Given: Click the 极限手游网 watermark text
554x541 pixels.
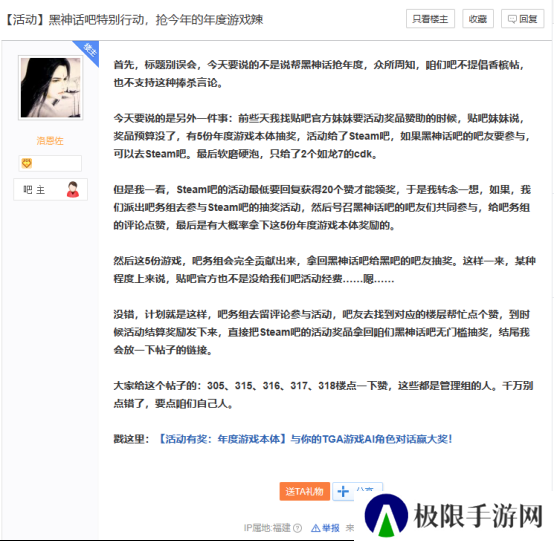Looking at the screenshot, I should pos(478,516).
